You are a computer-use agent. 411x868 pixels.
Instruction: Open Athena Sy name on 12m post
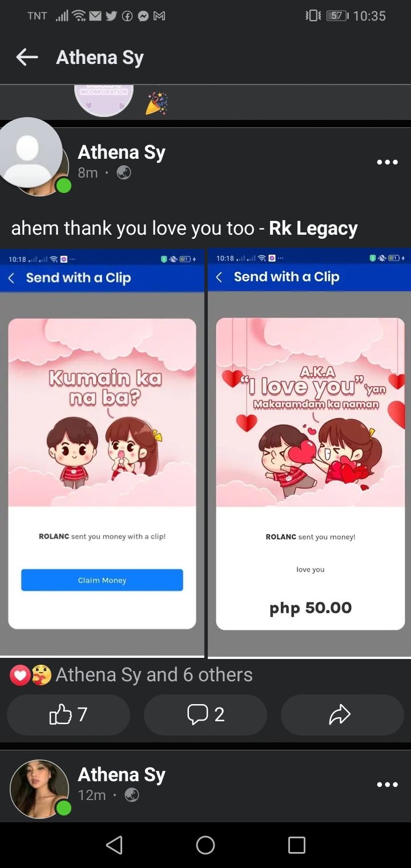122,775
